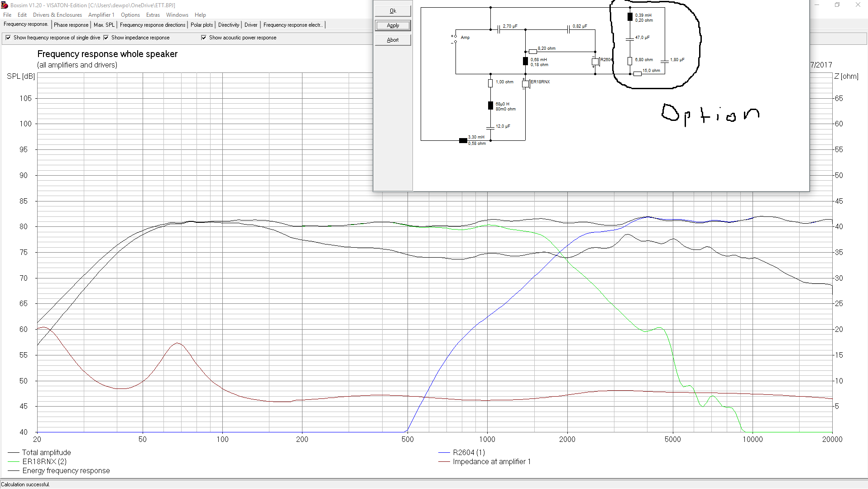Select the 12,0 µF capacitor symbol
Screen dimensions: 868x489
490,128
